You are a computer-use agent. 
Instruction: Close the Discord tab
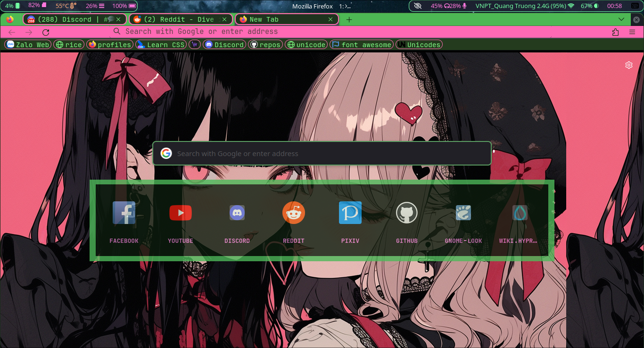pos(119,19)
